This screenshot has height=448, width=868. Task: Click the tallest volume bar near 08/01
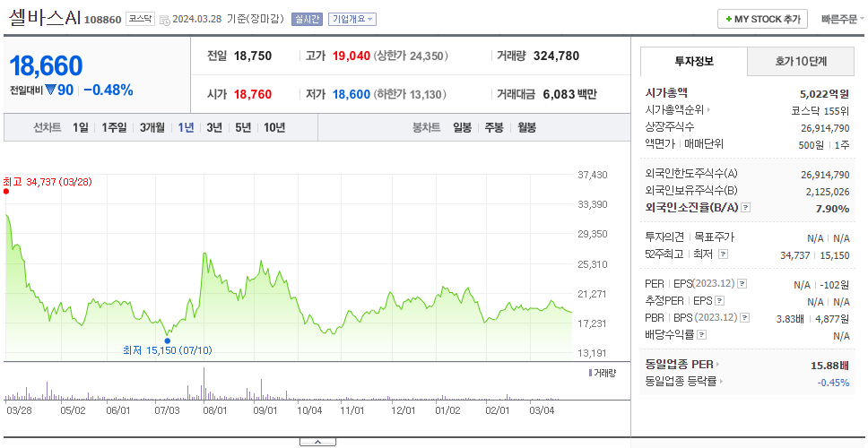[204, 383]
